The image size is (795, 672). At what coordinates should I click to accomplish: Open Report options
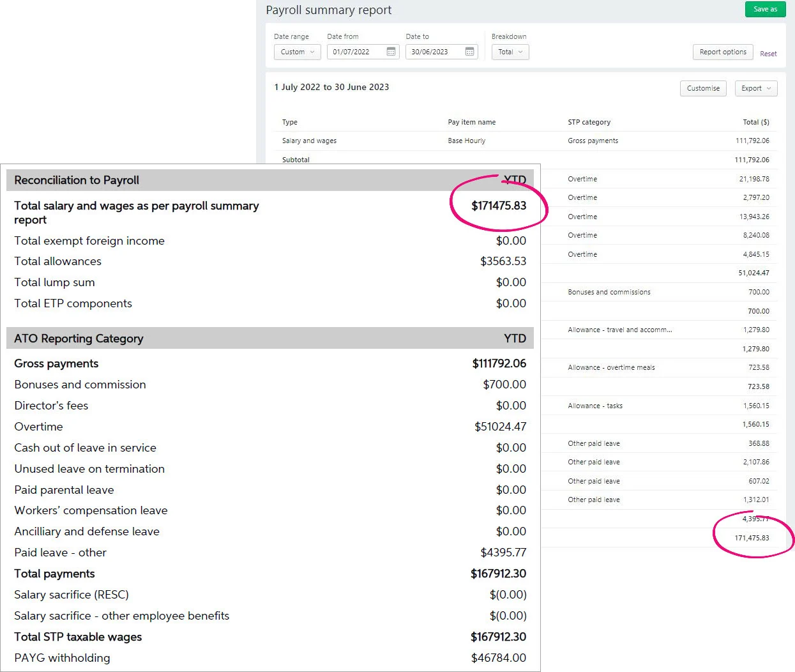[723, 52]
